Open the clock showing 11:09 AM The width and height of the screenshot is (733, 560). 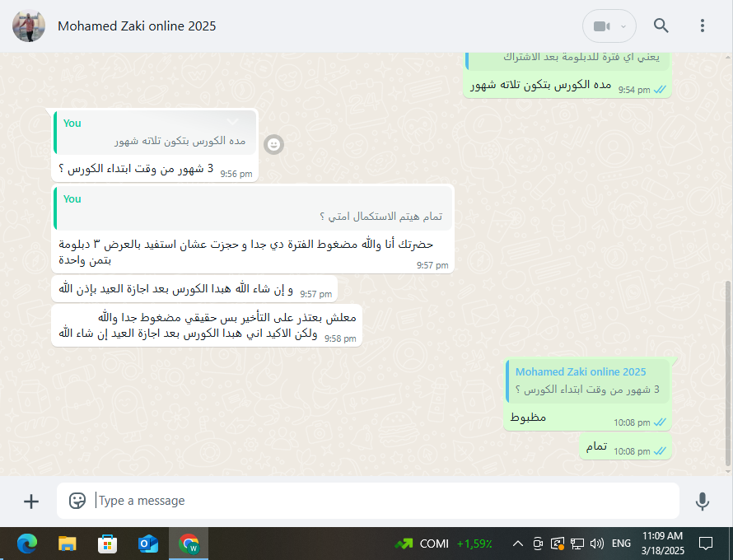[662, 544]
